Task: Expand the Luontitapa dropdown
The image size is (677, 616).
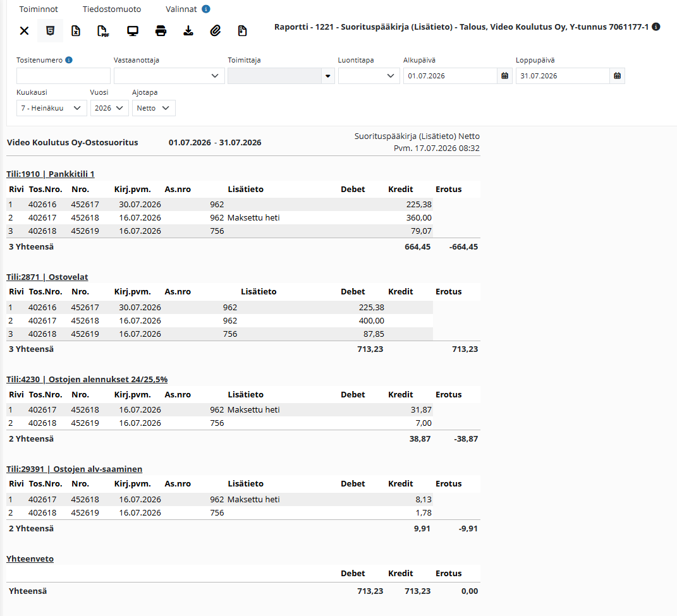Action: tap(369, 76)
